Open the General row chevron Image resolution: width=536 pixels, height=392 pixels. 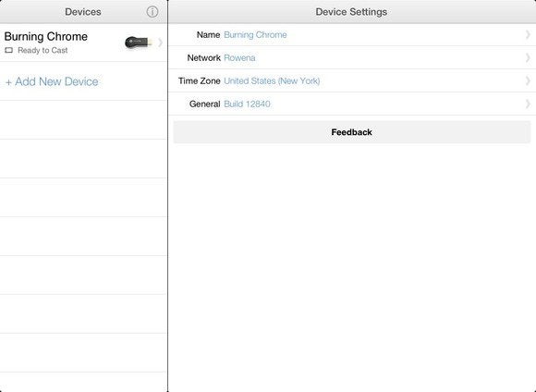(x=528, y=104)
